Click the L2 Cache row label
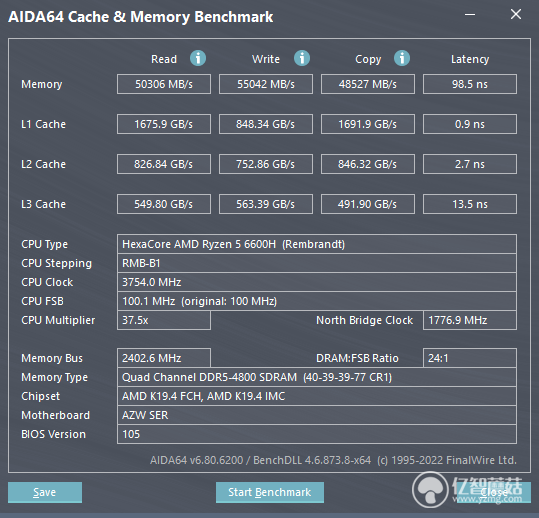The width and height of the screenshot is (539, 518). pos(43,164)
